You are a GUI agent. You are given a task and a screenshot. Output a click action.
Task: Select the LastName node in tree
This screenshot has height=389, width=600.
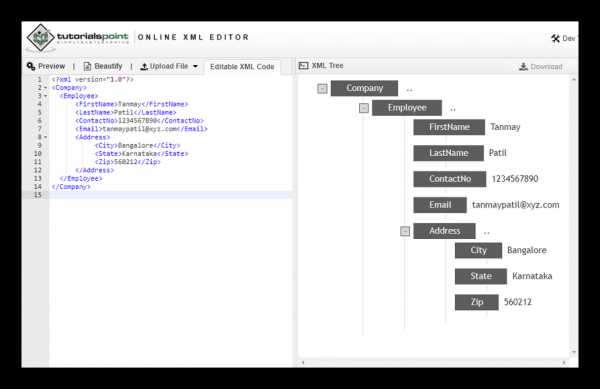[x=448, y=153]
